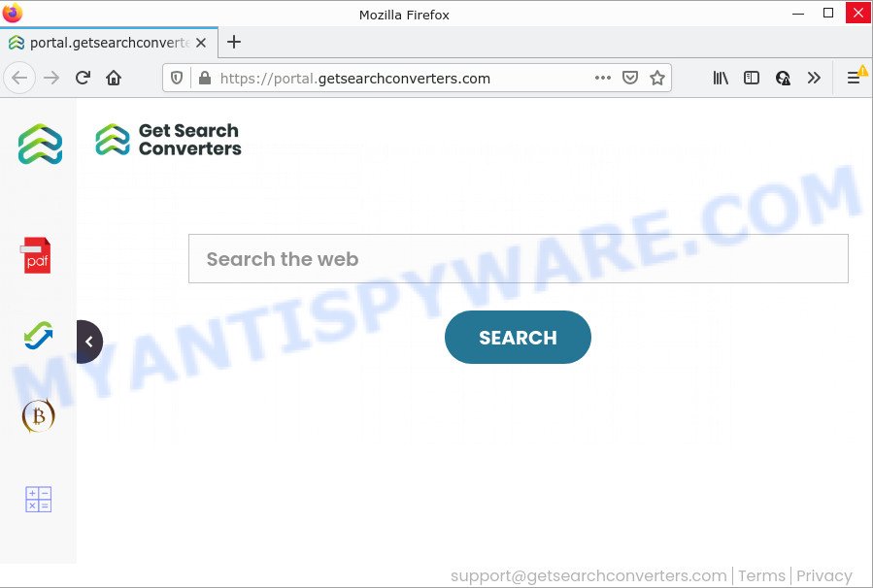Open a new tab with plus button
The height and width of the screenshot is (588, 873).
[x=234, y=42]
